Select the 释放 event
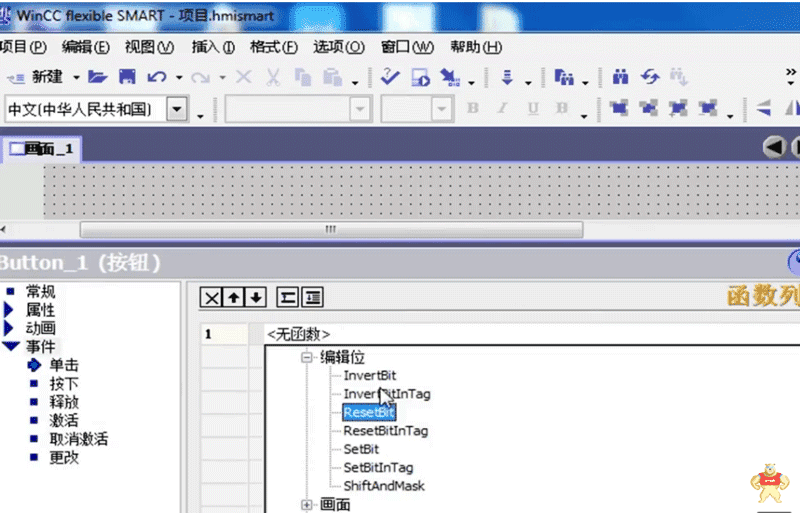800x513 pixels. point(64,402)
